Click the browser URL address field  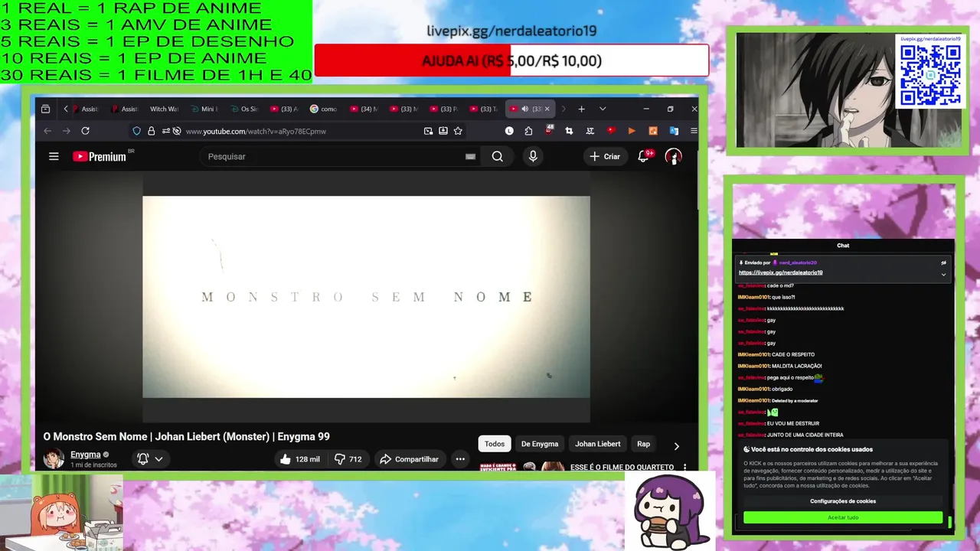tap(299, 131)
